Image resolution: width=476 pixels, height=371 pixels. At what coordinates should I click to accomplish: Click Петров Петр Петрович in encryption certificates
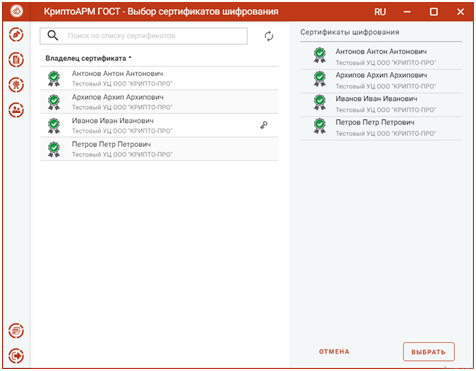(381, 128)
